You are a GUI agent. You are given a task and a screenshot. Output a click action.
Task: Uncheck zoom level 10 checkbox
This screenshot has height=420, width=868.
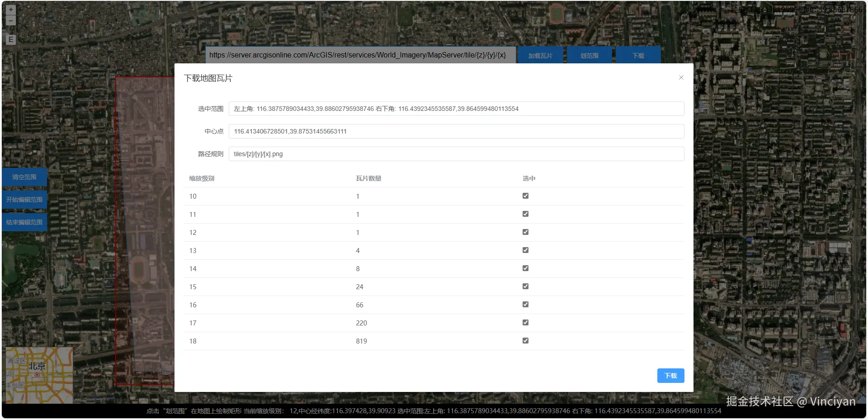(x=525, y=196)
